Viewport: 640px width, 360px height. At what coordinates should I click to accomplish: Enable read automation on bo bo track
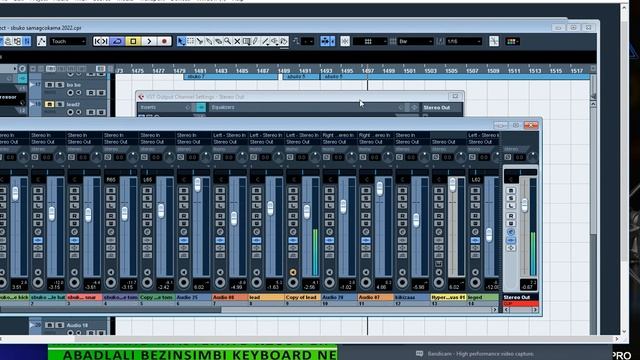coord(91,93)
